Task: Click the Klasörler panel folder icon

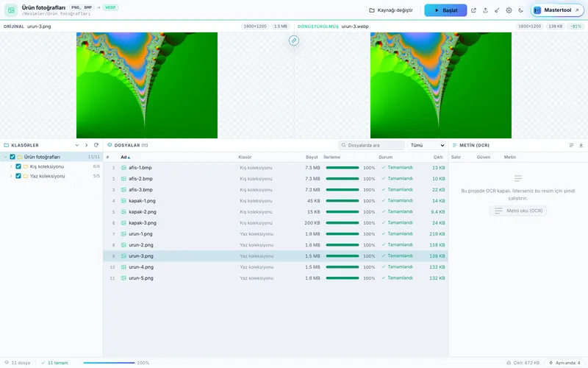Action: tap(7, 145)
